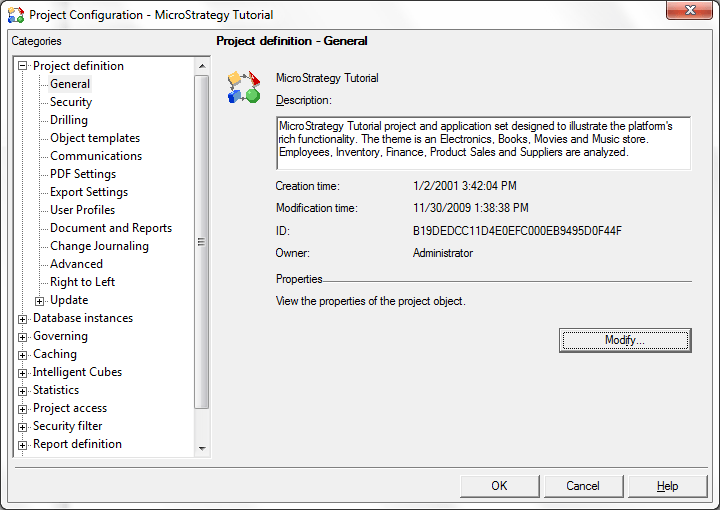Expand the Database instances category
The image size is (720, 510).
pyautogui.click(x=22, y=319)
